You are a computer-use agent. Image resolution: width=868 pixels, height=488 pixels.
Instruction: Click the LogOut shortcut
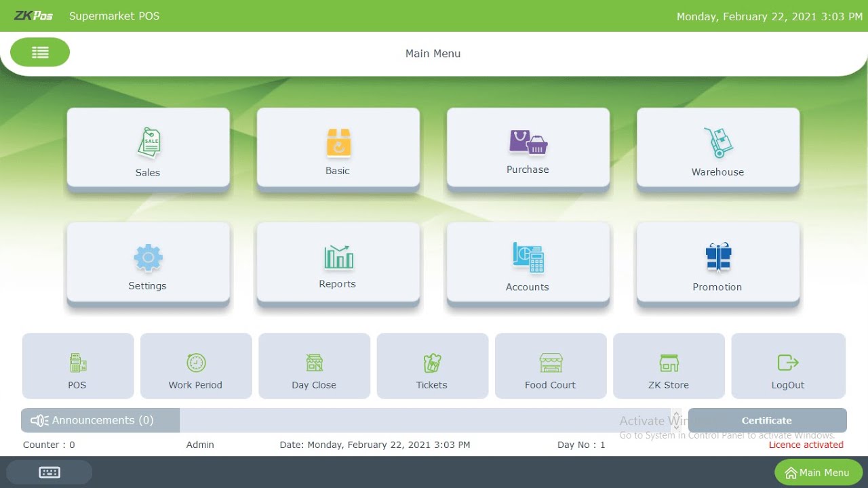tap(788, 366)
